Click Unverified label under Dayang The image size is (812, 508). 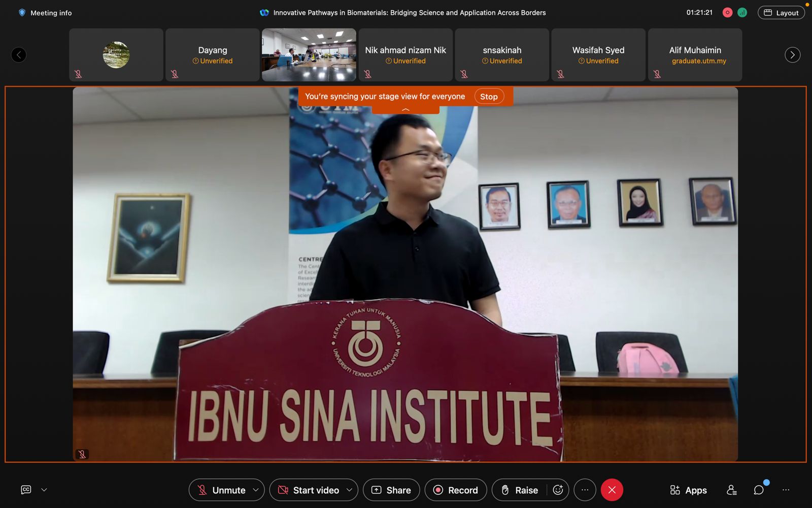(213, 61)
